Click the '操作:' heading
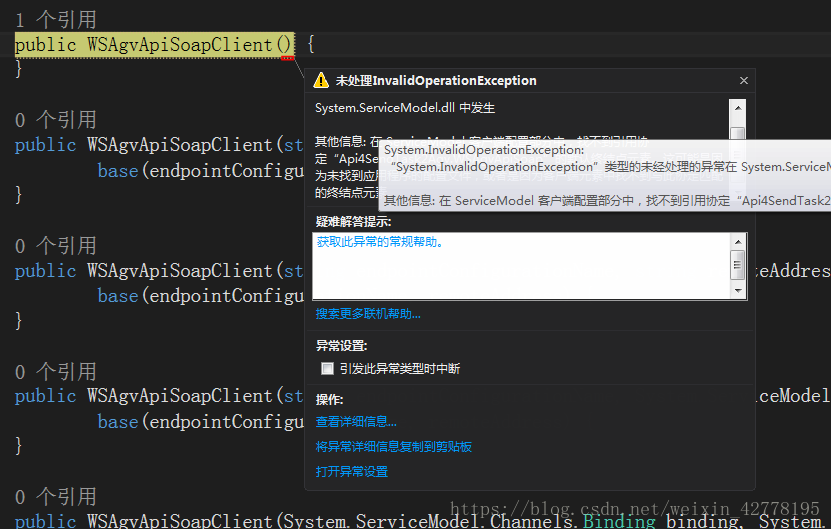Viewport: 831px width, 529px height. (x=329, y=400)
